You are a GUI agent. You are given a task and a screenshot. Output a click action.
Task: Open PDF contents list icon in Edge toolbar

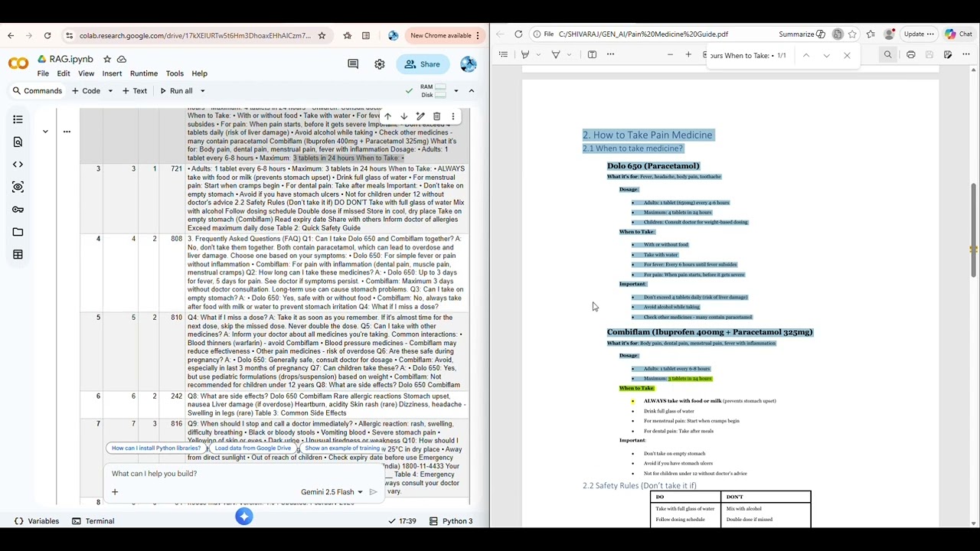(x=503, y=54)
